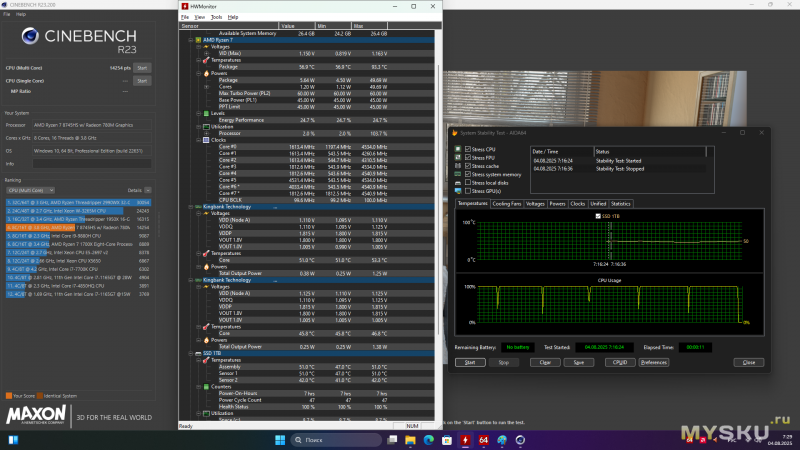Switch to Cinebench via its taskbar icon
800x450 pixels.
point(520,440)
